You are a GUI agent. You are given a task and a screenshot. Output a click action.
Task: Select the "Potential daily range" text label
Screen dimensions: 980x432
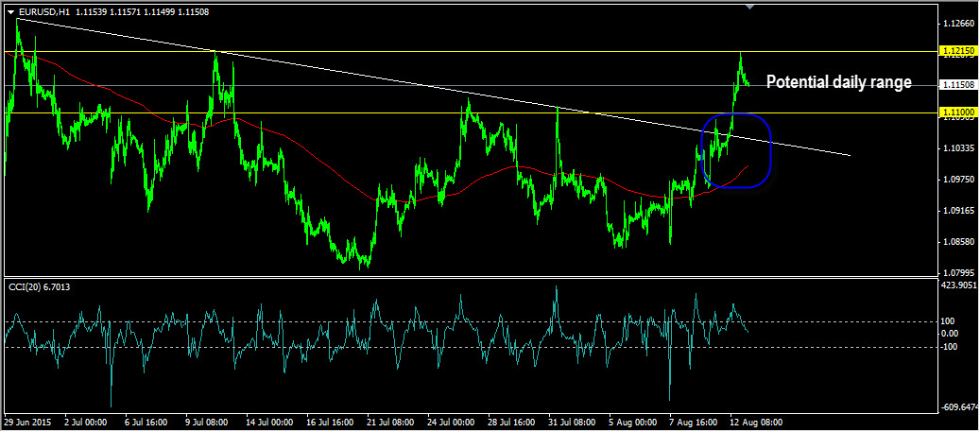839,82
